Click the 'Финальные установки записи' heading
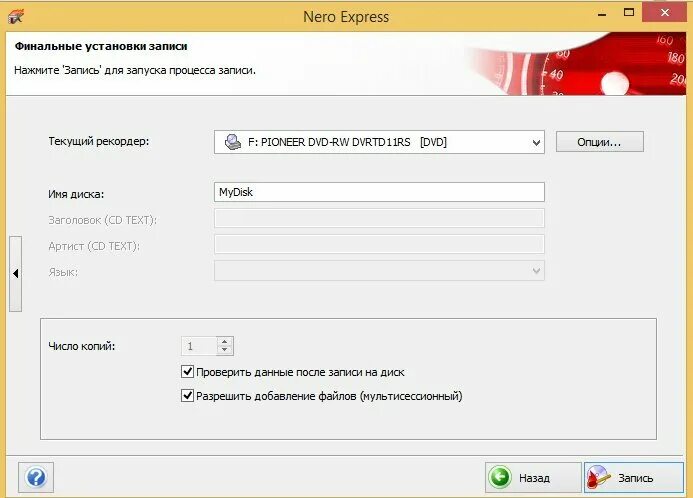The width and height of the screenshot is (693, 498). point(101,46)
